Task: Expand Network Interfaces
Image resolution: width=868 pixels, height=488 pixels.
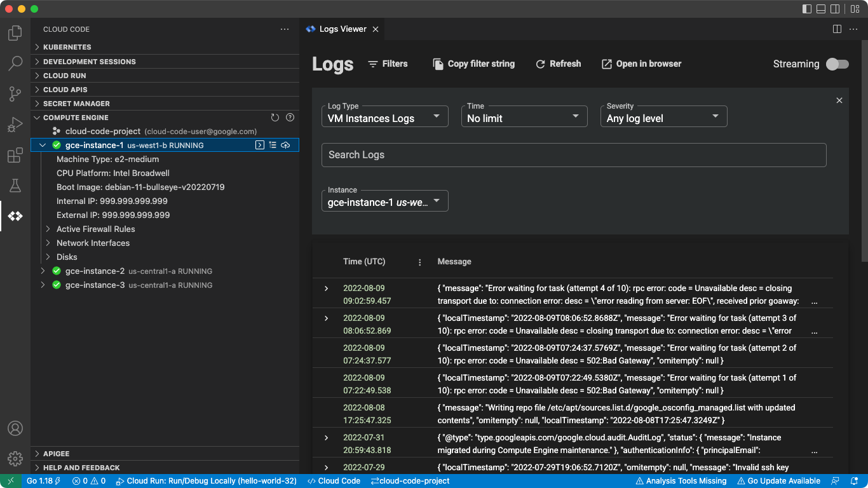Action: [x=48, y=243]
